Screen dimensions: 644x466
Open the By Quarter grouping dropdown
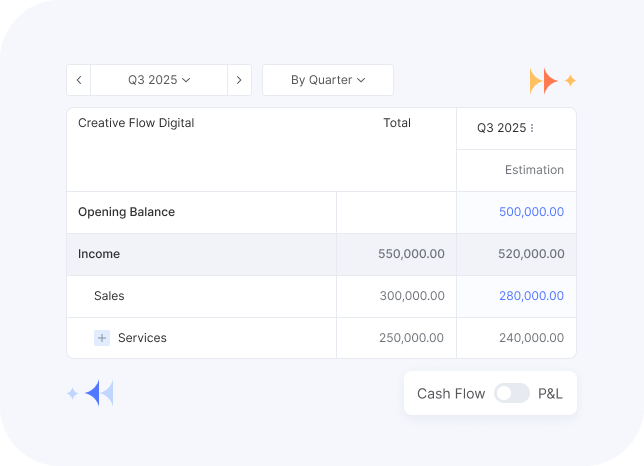click(328, 80)
